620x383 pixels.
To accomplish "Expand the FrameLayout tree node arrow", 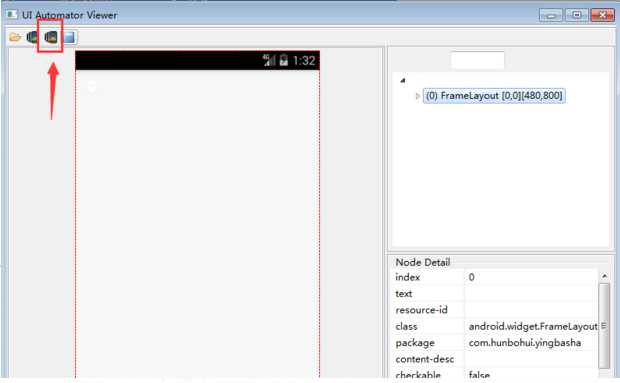I will [x=418, y=96].
